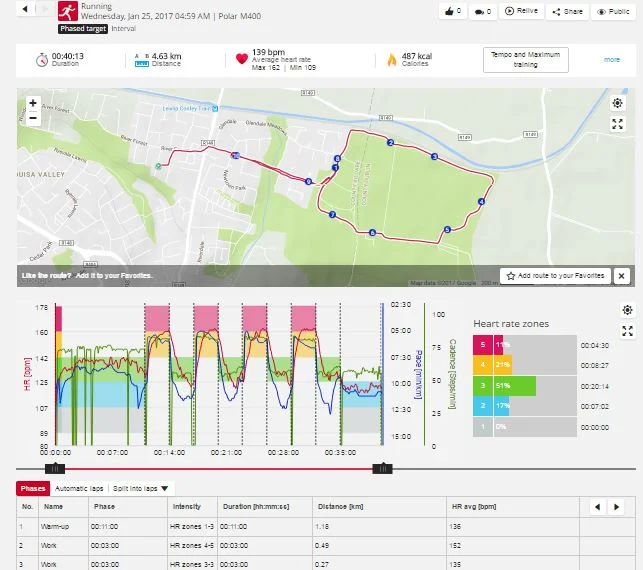Zoom out on the route map
Image resolution: width=643 pixels, height=570 pixels.
tap(33, 118)
